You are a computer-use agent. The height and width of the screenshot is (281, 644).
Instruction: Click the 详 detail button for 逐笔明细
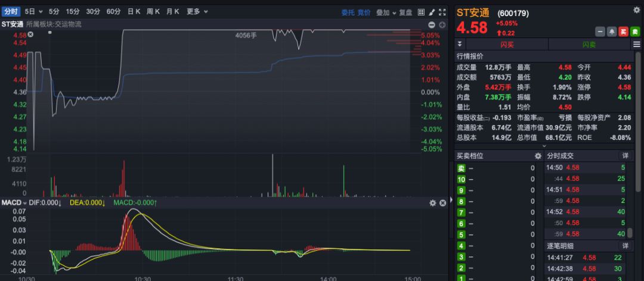click(625, 246)
